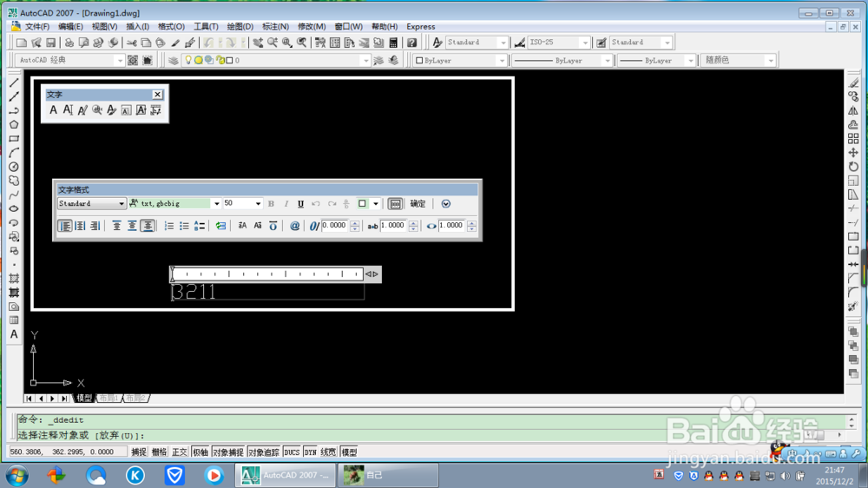Select the Ellipse draw tool
868x488 pixels.
(x=14, y=208)
